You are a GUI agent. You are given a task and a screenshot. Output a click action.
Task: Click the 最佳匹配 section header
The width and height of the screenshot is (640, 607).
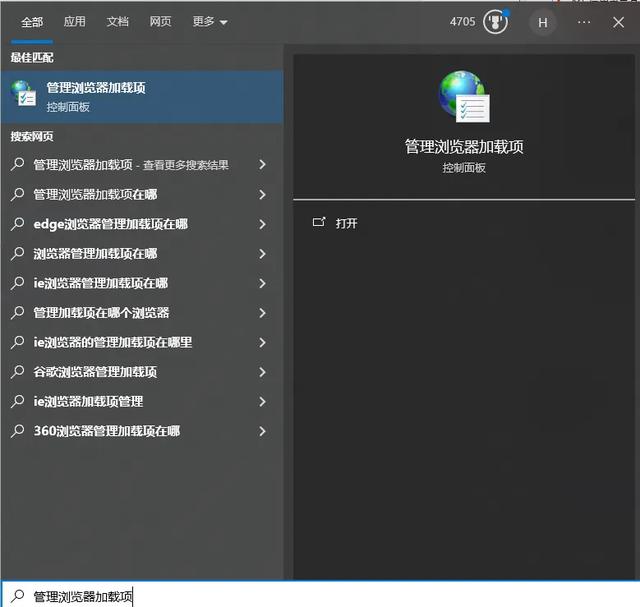(32, 58)
